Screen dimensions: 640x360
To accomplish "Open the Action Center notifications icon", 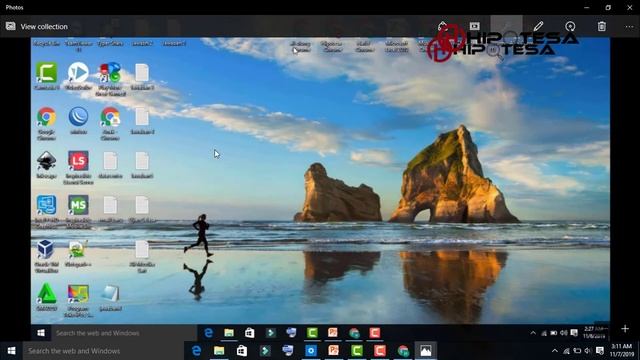I will 600,351.
